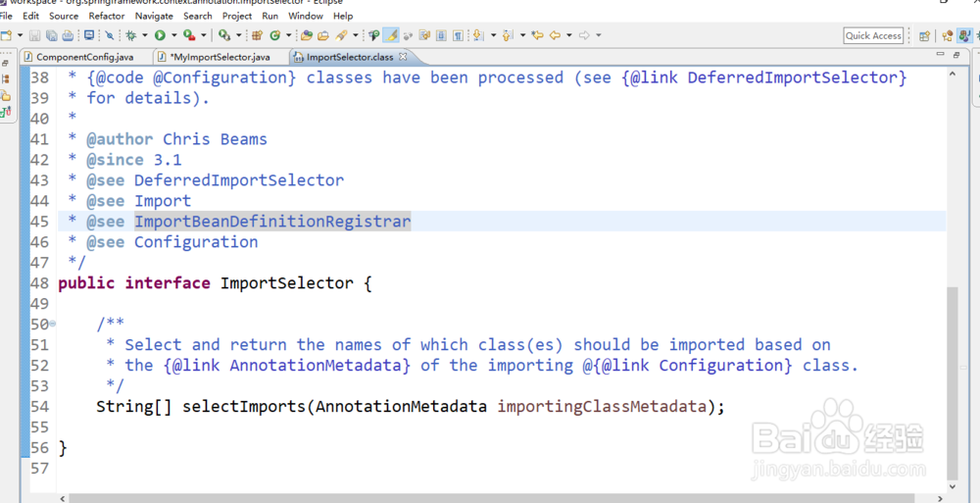The height and width of the screenshot is (503, 980).
Task: Click the scroll up arrow of editor
Action: 952,75
